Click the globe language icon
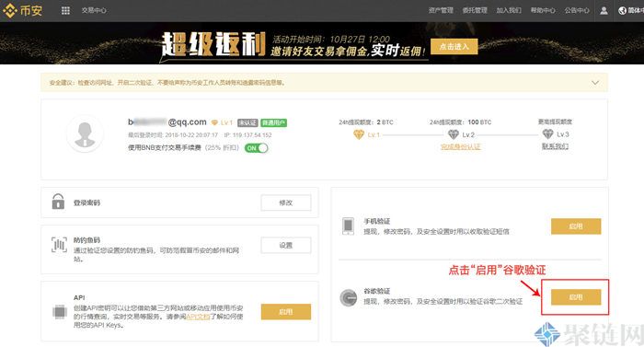Viewport: 644px width, 347px height. [x=622, y=11]
